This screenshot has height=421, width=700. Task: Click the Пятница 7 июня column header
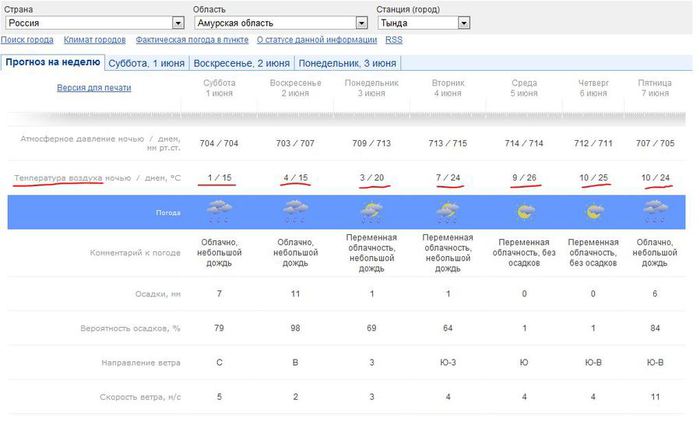tap(655, 88)
